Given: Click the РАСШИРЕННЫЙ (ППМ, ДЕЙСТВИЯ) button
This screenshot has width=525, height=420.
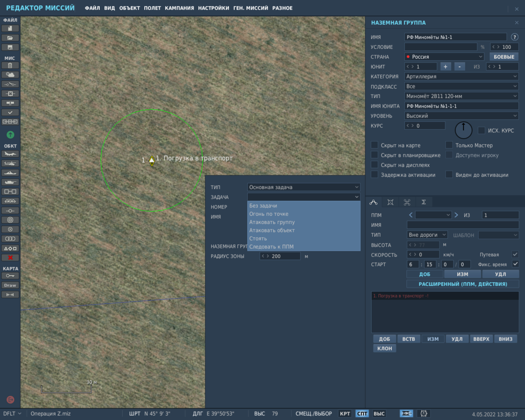Looking at the screenshot, I should point(462,284).
